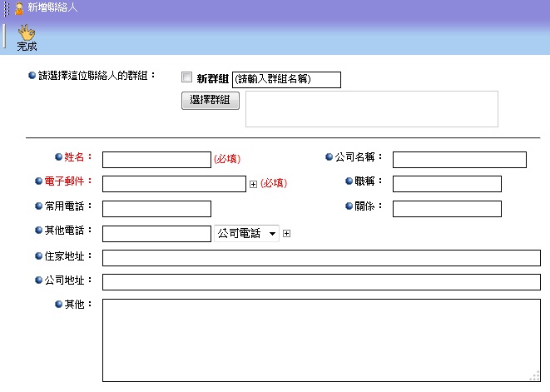Click the 完成 hand icon
This screenshot has width=550, height=392.
(x=27, y=32)
